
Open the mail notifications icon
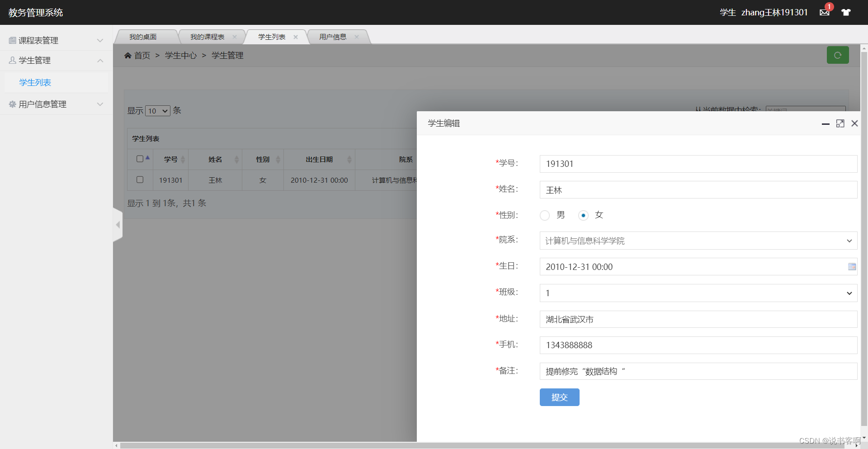point(825,13)
